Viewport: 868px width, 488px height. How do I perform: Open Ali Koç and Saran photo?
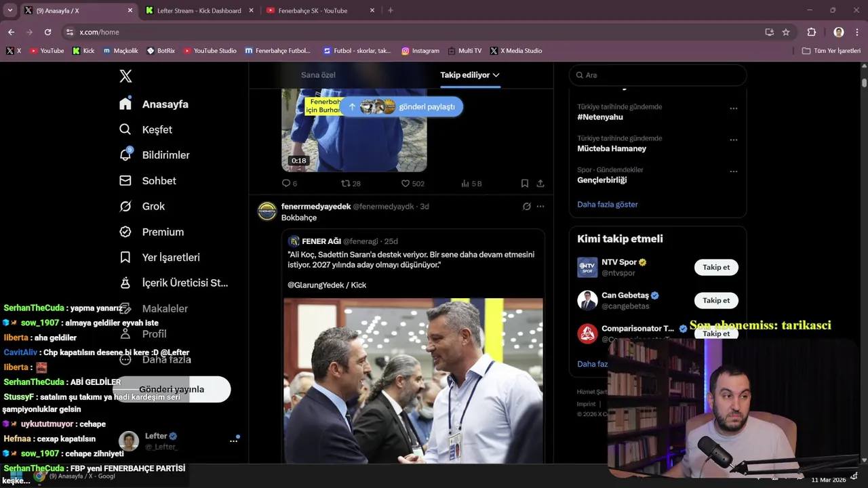(413, 381)
